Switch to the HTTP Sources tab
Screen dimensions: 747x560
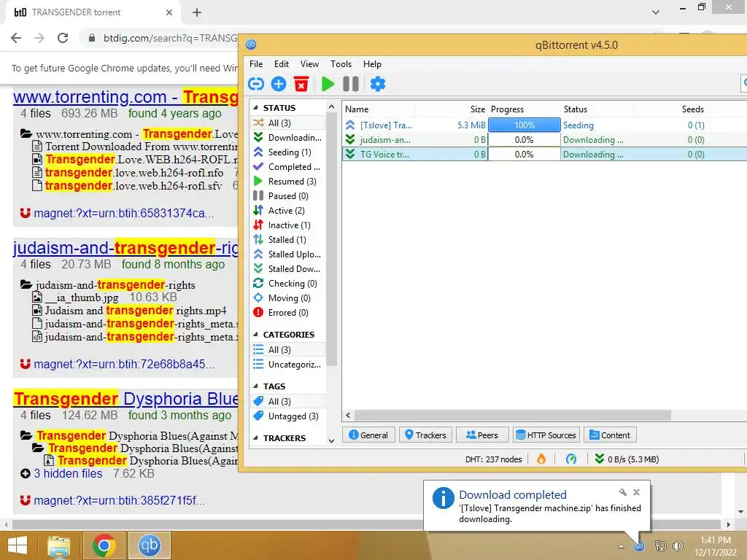coord(546,435)
